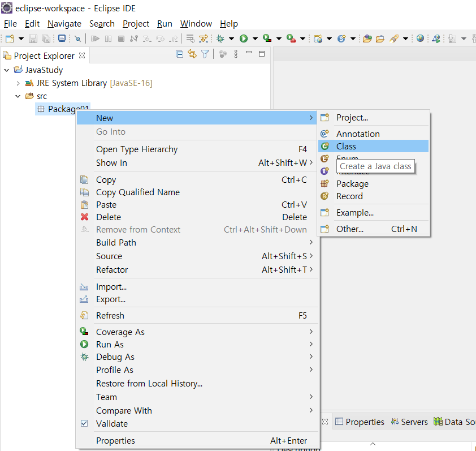Screen dimensions: 476x451
Task: Click the New wizard toolbar icon
Action: pyautogui.click(x=10, y=38)
